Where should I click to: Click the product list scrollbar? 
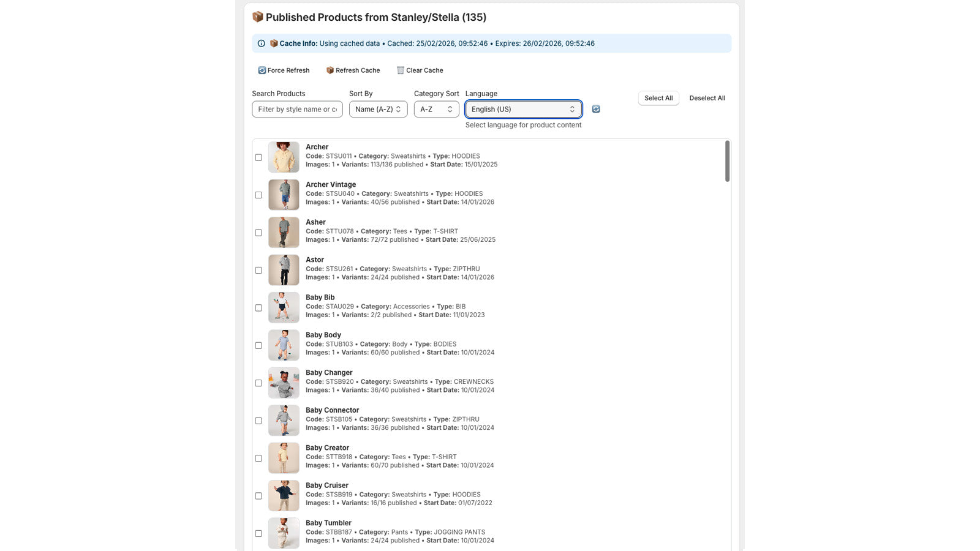(x=727, y=162)
